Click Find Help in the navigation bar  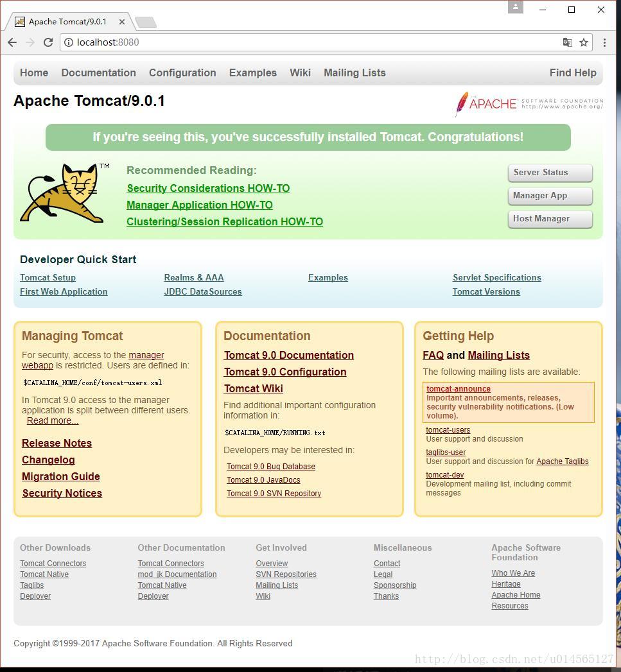point(573,73)
